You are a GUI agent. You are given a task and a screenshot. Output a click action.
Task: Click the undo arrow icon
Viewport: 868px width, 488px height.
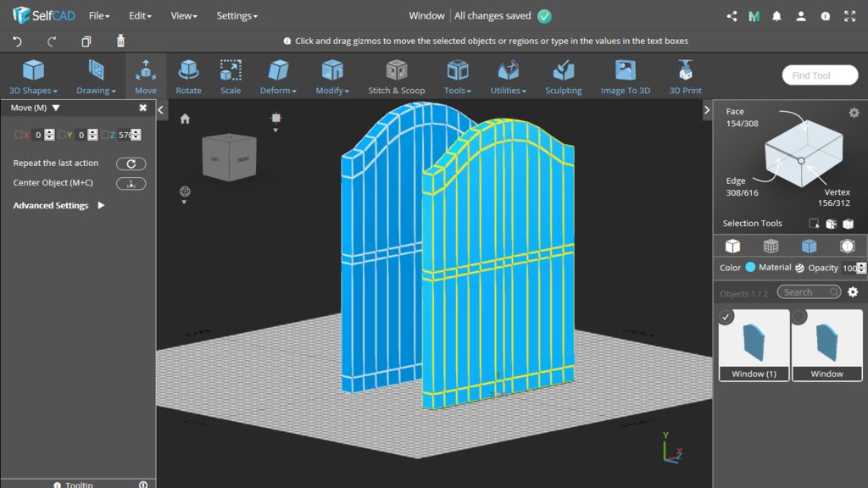(x=18, y=41)
